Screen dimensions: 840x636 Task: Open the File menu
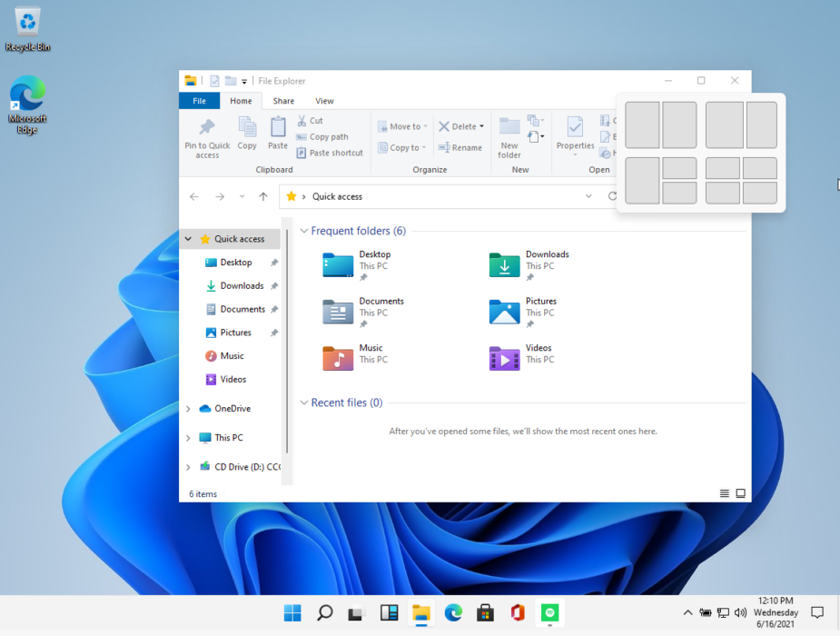coord(199,100)
